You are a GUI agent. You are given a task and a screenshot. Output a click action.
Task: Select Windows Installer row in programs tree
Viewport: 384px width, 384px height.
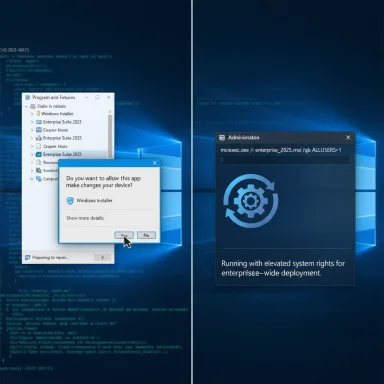click(x=57, y=114)
